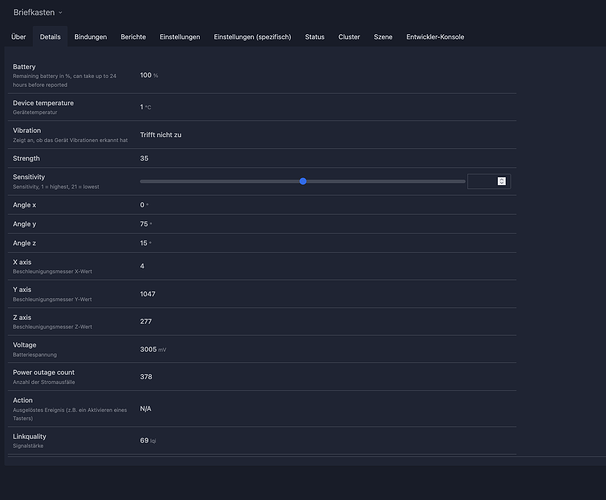Click the Vibration label
Viewport: 606px width, 500px height.
coord(27,131)
